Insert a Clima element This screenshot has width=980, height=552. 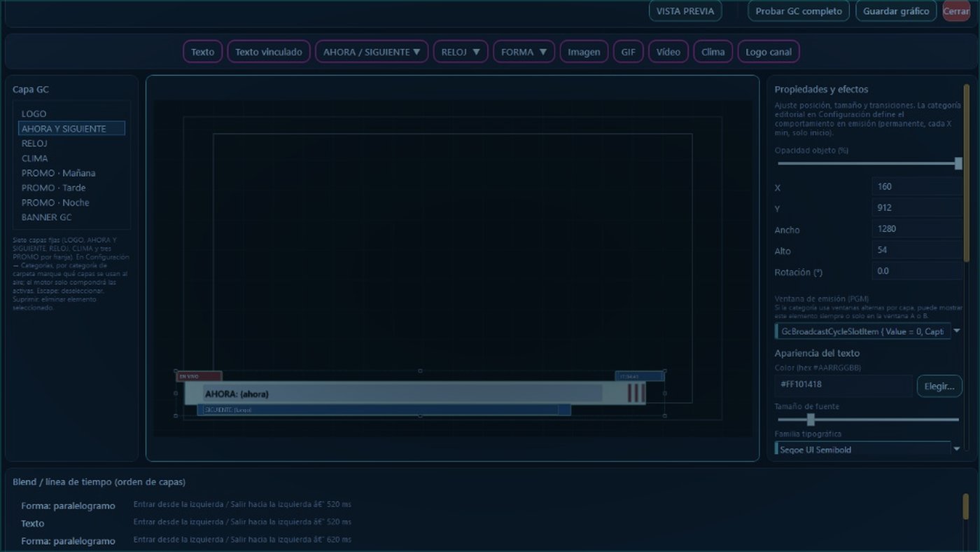tap(713, 52)
